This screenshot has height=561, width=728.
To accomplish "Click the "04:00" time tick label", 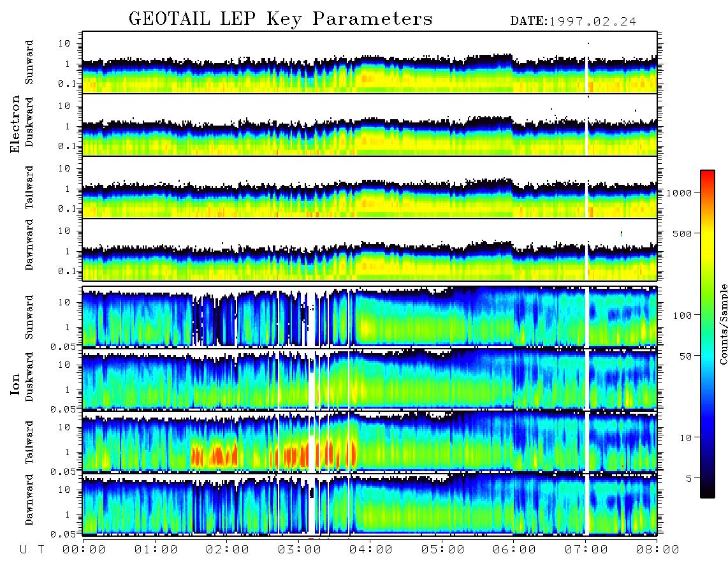I will coord(371,550).
